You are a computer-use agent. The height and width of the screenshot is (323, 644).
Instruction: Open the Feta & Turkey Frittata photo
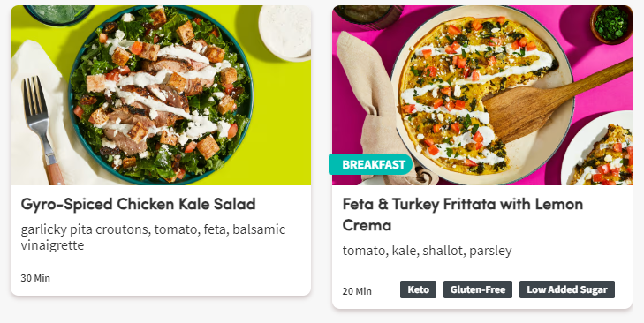[x=482, y=95]
